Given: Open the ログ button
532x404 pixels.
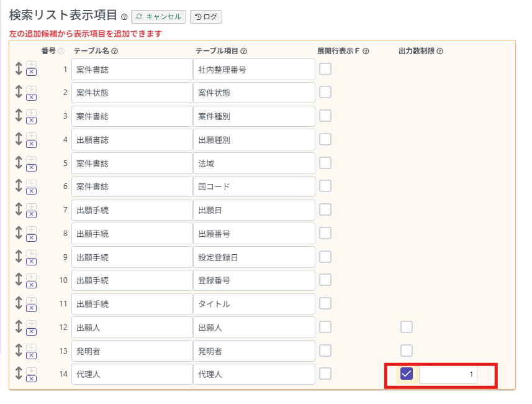Looking at the screenshot, I should (206, 17).
